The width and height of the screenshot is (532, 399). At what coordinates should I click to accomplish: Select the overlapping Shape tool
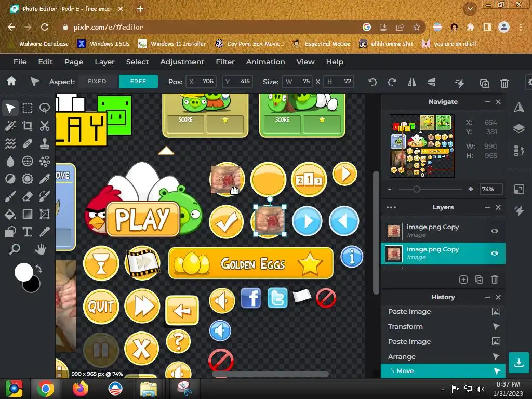pyautogui.click(x=10, y=232)
